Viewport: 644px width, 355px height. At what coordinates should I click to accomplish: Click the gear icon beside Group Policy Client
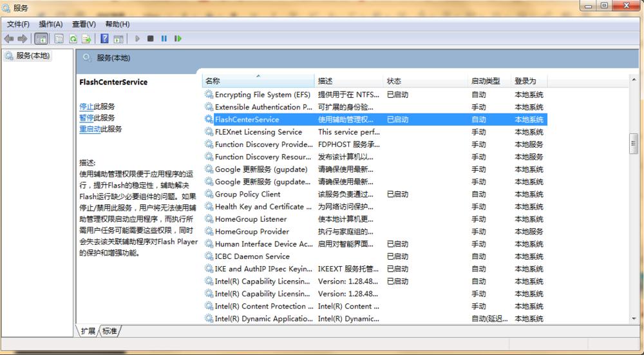209,194
